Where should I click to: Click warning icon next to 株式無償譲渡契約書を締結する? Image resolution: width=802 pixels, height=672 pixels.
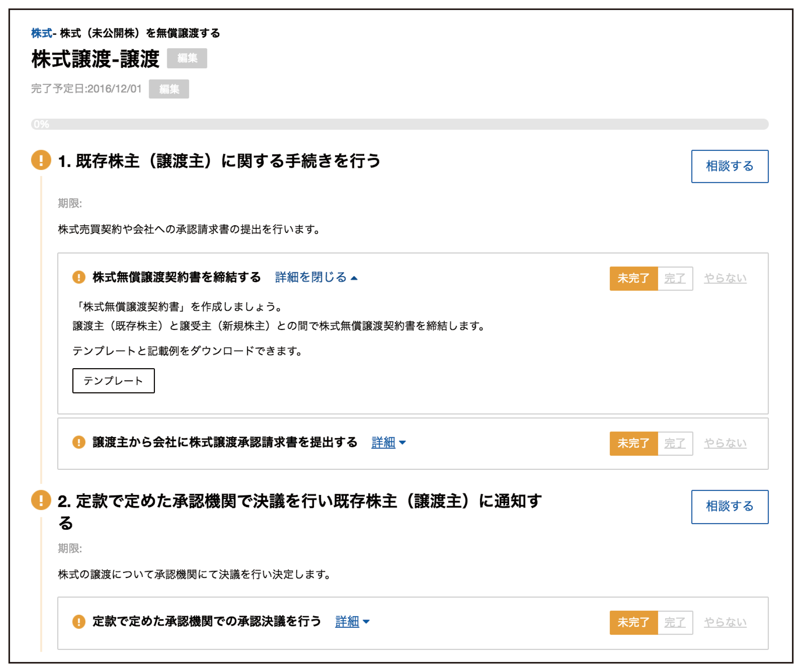(79, 278)
